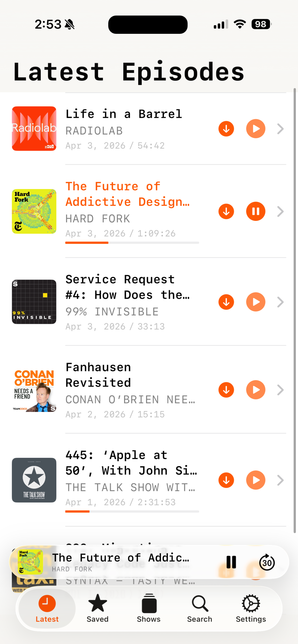Play The Talk Show Apple at 50 episode

pyautogui.click(x=256, y=480)
